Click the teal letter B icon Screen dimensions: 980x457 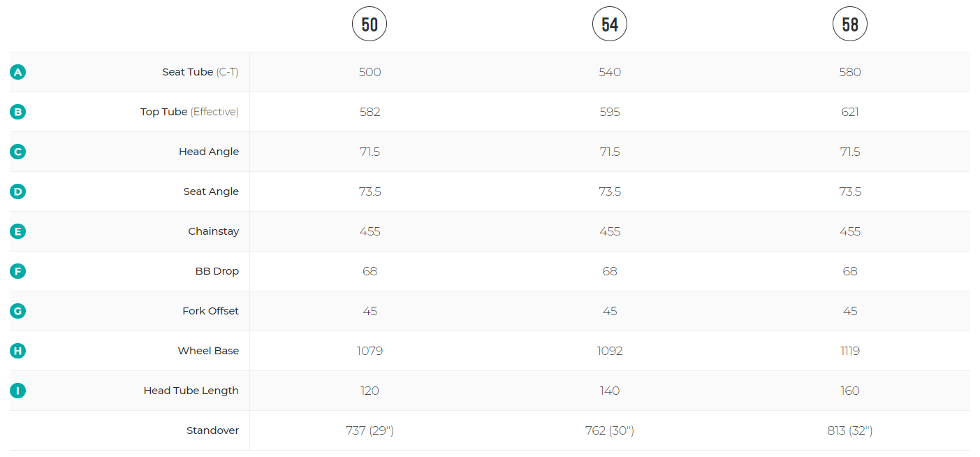[18, 112]
